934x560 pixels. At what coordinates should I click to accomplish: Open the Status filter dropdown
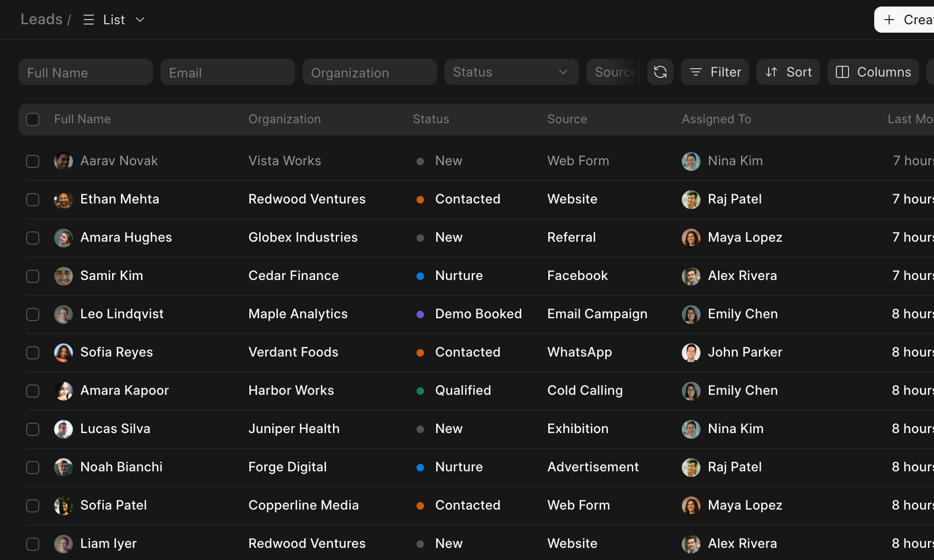[x=511, y=72]
